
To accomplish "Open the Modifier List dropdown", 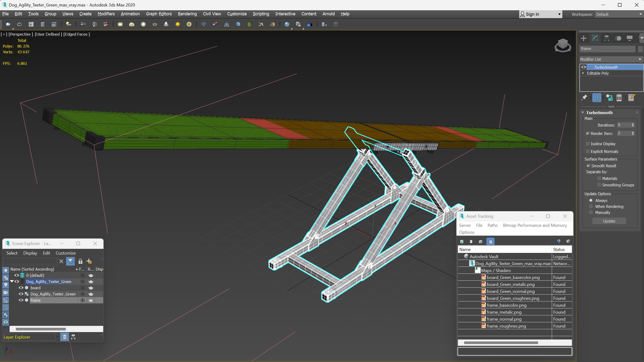I will coord(611,59).
